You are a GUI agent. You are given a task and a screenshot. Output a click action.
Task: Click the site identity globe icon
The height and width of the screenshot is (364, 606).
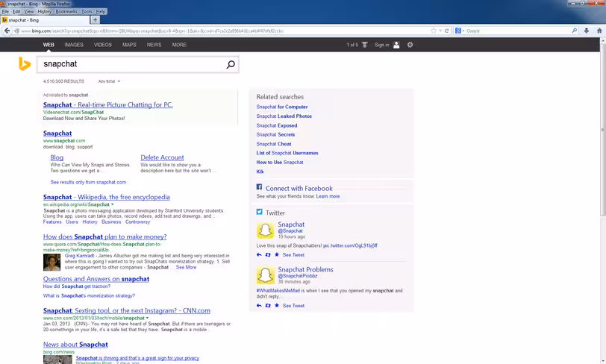click(16, 31)
